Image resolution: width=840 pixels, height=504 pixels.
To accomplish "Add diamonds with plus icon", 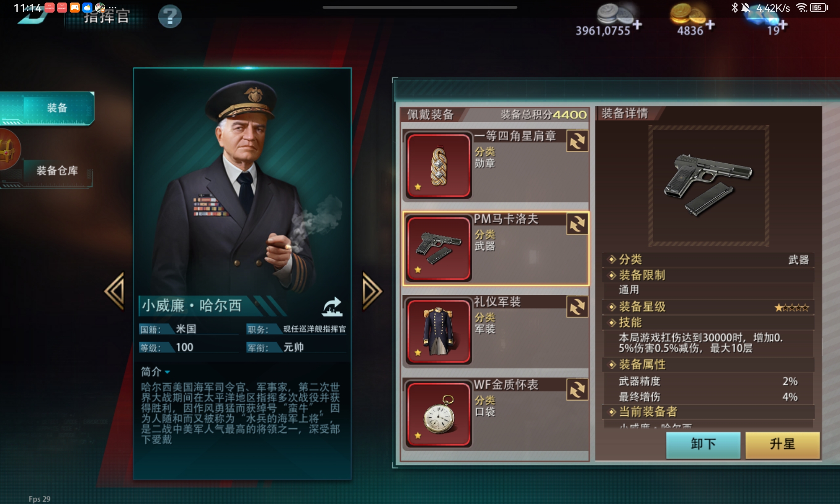I will [x=782, y=25].
